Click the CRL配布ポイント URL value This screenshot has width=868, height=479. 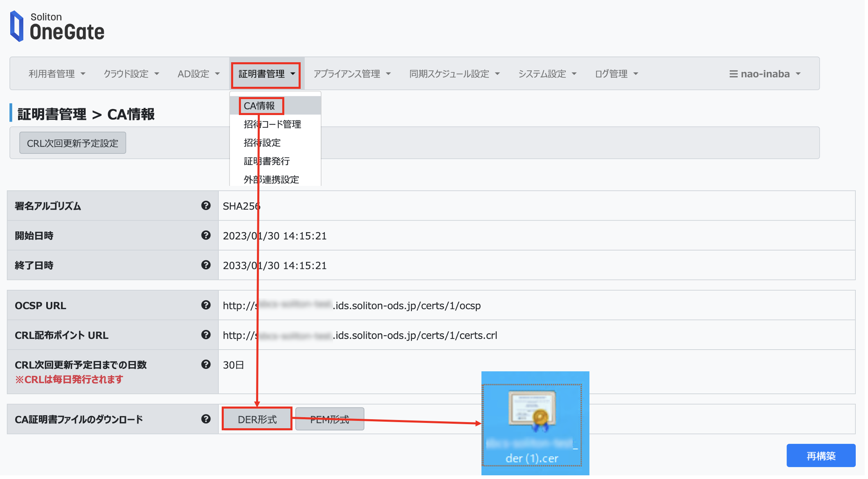pos(360,336)
